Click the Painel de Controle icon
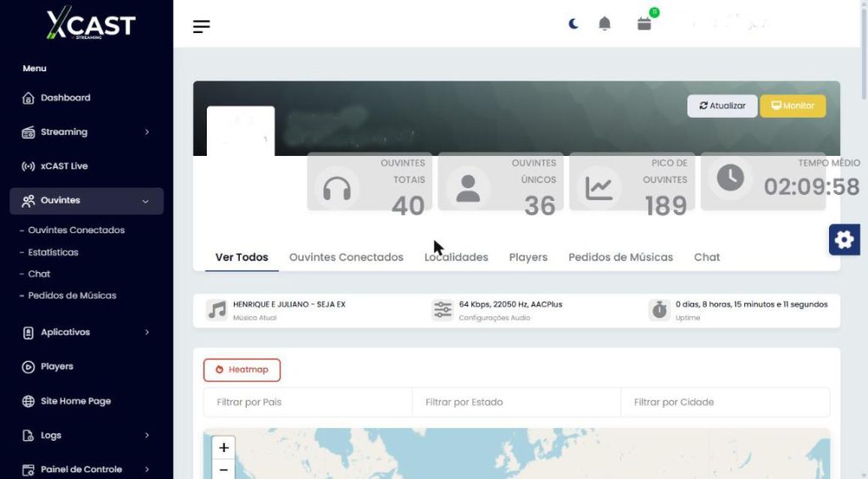868x479 pixels. coord(28,470)
